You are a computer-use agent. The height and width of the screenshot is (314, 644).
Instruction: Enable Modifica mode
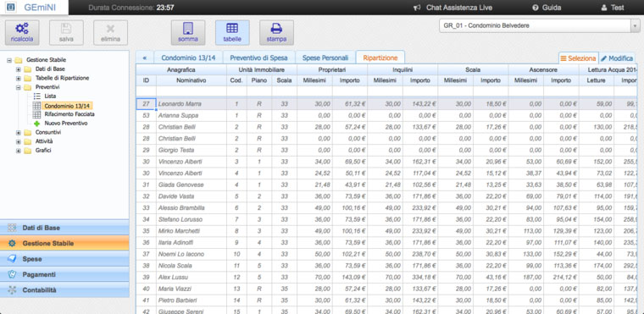tap(617, 58)
